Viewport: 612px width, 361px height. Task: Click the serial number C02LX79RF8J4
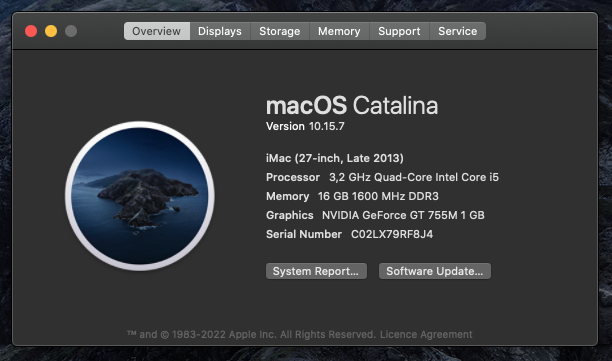pos(392,234)
